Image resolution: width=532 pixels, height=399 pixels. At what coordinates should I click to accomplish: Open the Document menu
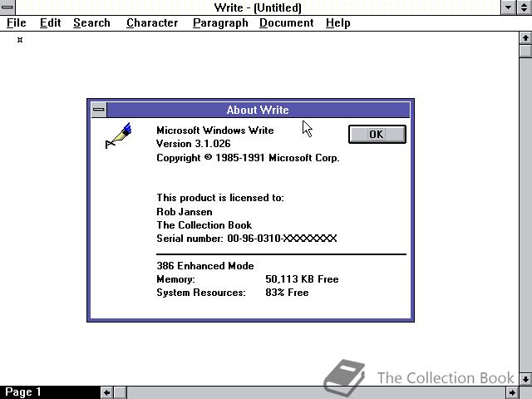coord(286,22)
